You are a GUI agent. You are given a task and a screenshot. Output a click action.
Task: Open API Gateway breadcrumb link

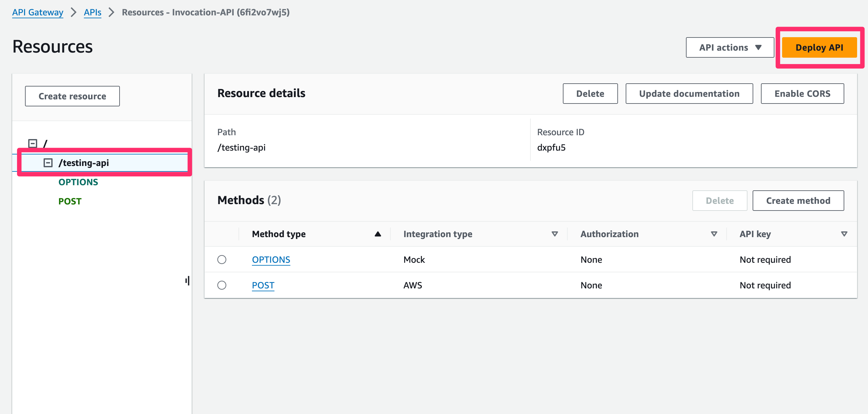[x=38, y=12]
